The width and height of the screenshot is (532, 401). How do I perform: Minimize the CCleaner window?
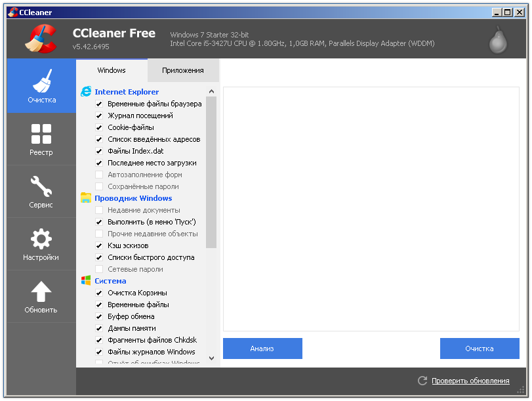coord(497,12)
